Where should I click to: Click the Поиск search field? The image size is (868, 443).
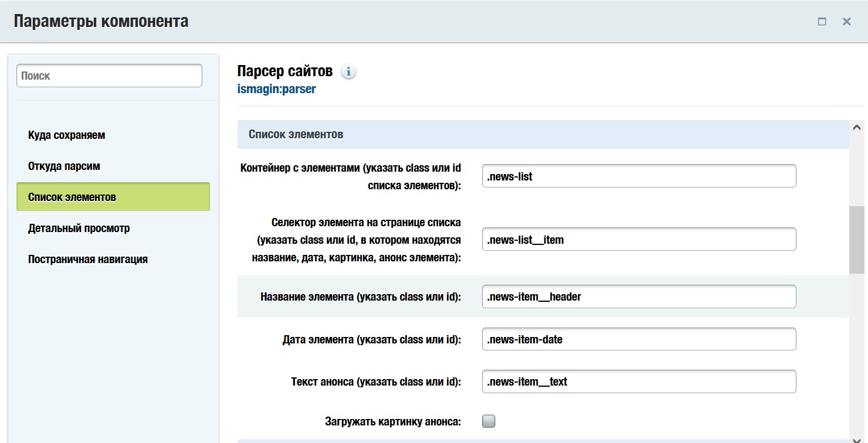point(109,76)
